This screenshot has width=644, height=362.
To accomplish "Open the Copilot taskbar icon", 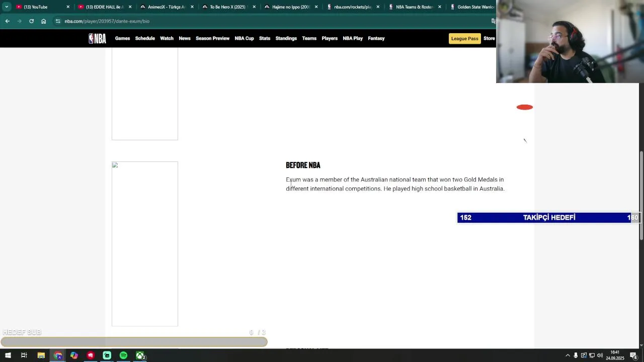I will pos(74,355).
